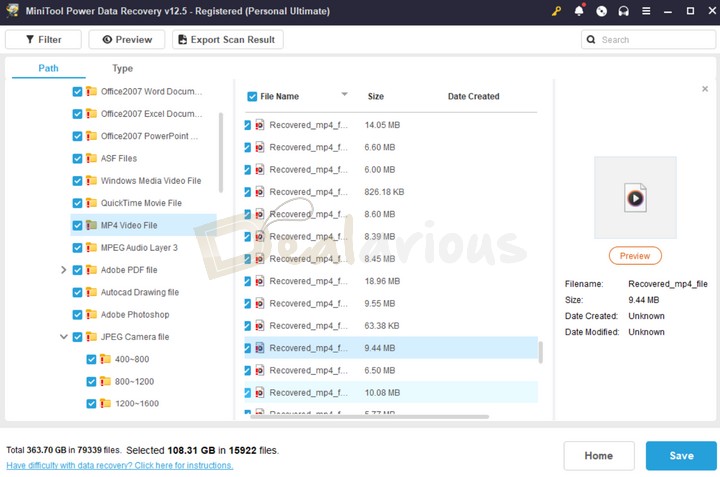Uncheck the MP4 Video File checkbox
Screen dimensions: 720x477
[x=77, y=225]
